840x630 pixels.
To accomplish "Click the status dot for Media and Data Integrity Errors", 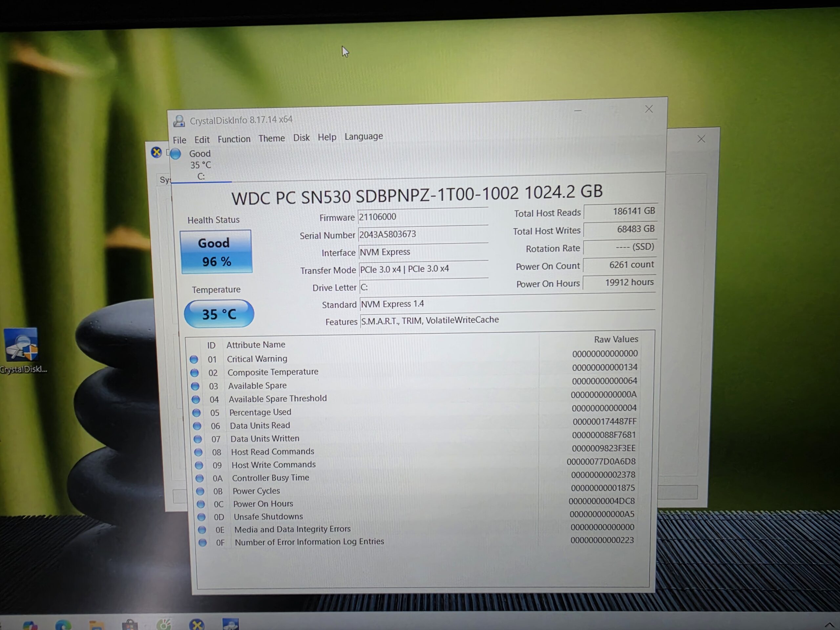I will pos(202,530).
